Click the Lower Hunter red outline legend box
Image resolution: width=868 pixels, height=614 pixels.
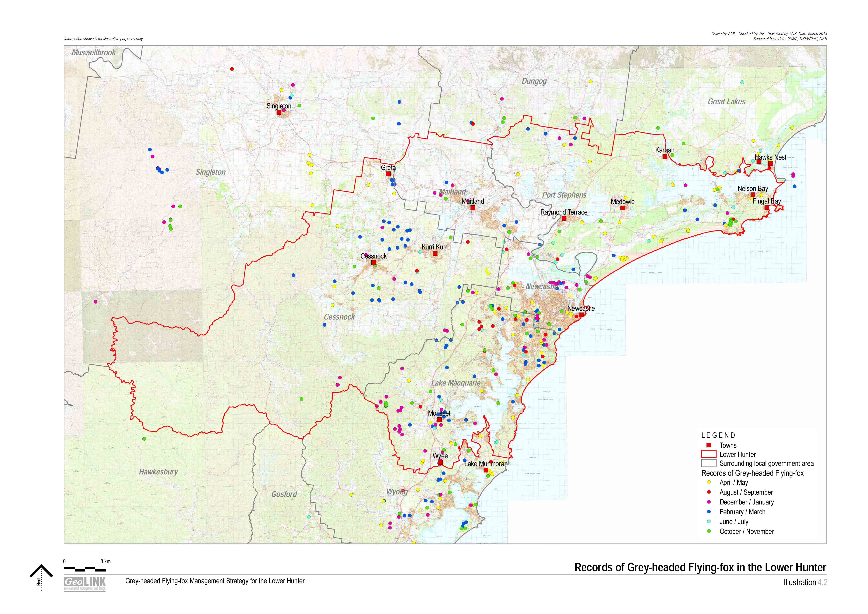point(709,454)
